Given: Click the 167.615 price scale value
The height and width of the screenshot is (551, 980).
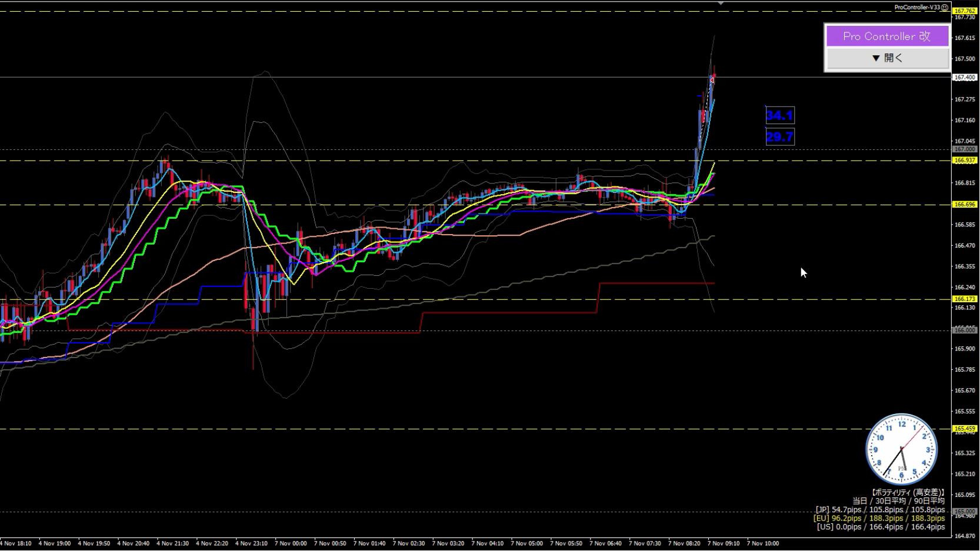Looking at the screenshot, I should (965, 38).
